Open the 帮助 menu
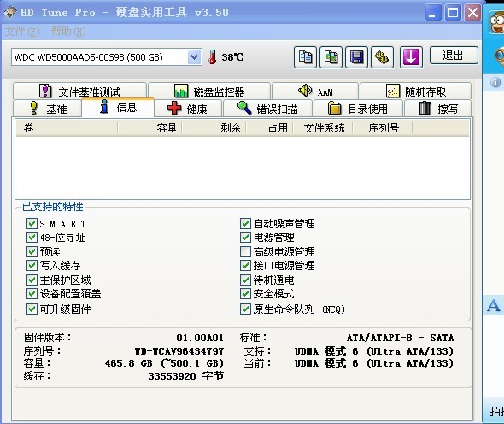Image resolution: width=504 pixels, height=424 pixels. 68,32
